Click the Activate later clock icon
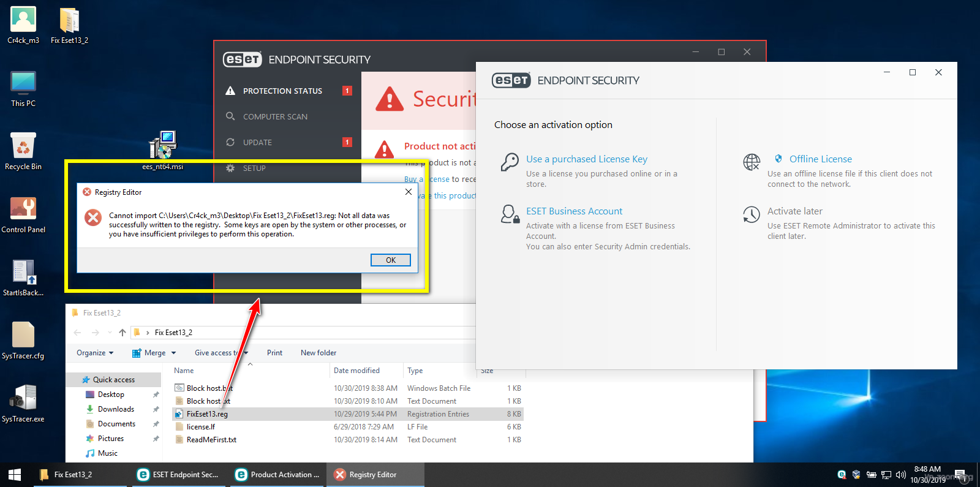Viewport: 980px width, 487px height. tap(752, 214)
